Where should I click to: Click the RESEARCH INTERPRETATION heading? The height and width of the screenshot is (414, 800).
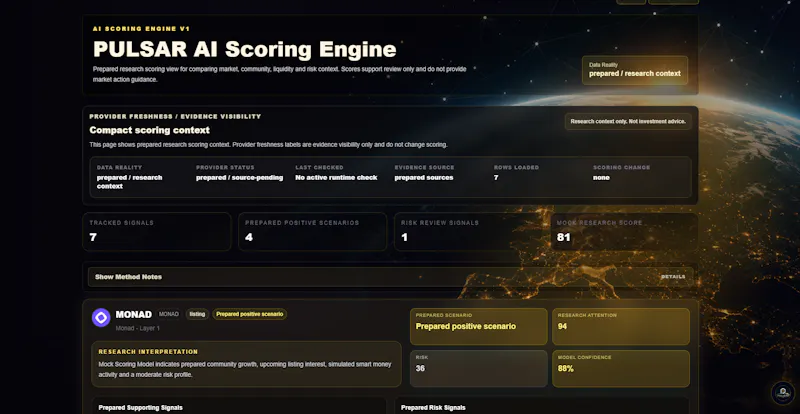(148, 352)
